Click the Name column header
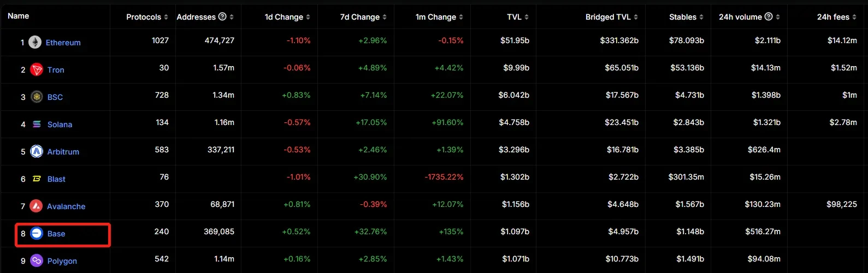 [19, 16]
